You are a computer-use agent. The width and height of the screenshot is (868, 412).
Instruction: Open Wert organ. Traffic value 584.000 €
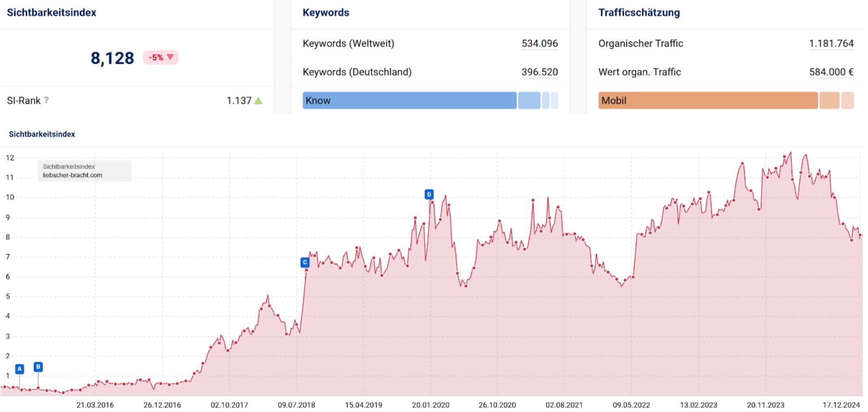(831, 72)
